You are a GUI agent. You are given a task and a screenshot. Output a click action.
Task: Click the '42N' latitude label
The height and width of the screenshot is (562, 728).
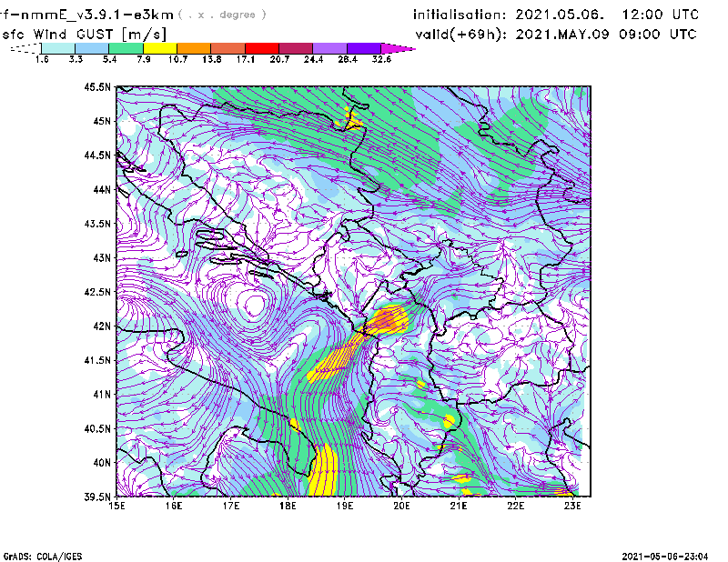102,326
